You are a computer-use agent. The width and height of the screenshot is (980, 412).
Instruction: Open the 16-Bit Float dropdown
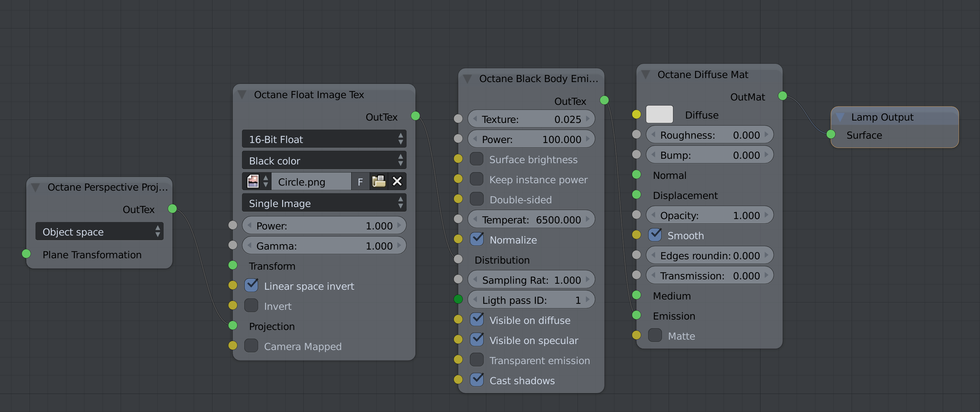click(x=324, y=139)
